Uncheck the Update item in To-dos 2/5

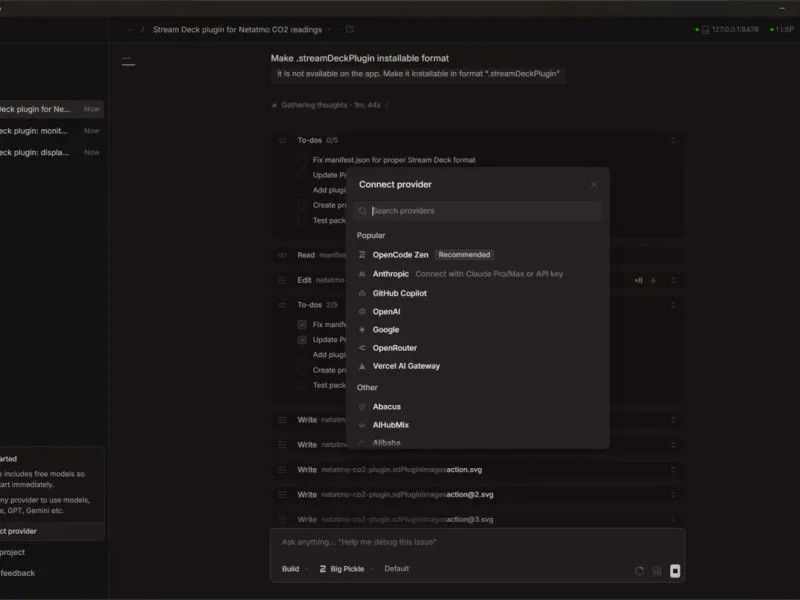click(x=302, y=340)
